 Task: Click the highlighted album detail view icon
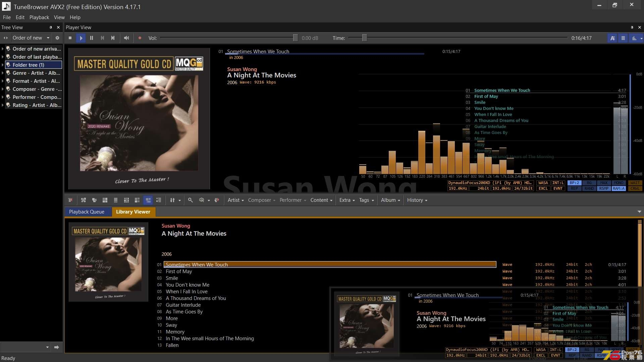tap(148, 200)
